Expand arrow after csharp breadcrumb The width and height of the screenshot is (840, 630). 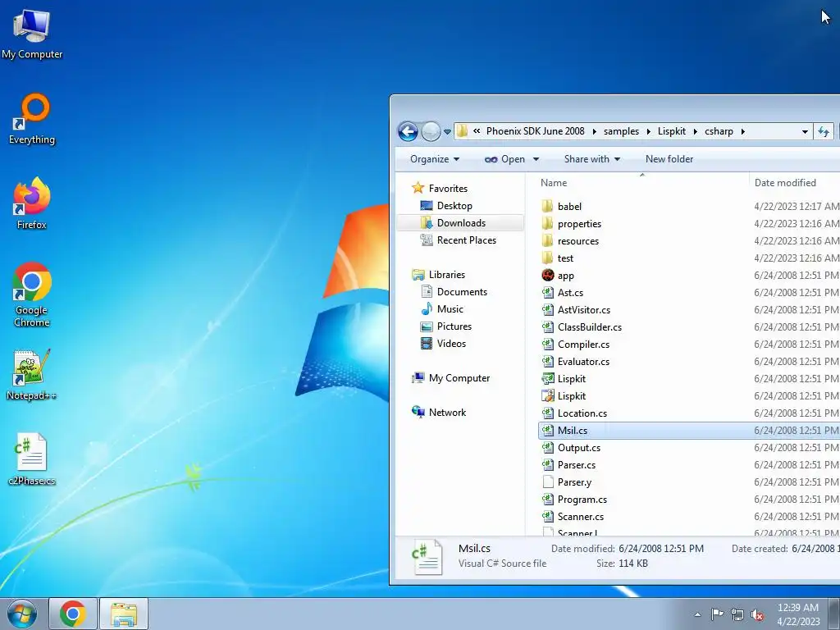tap(742, 131)
